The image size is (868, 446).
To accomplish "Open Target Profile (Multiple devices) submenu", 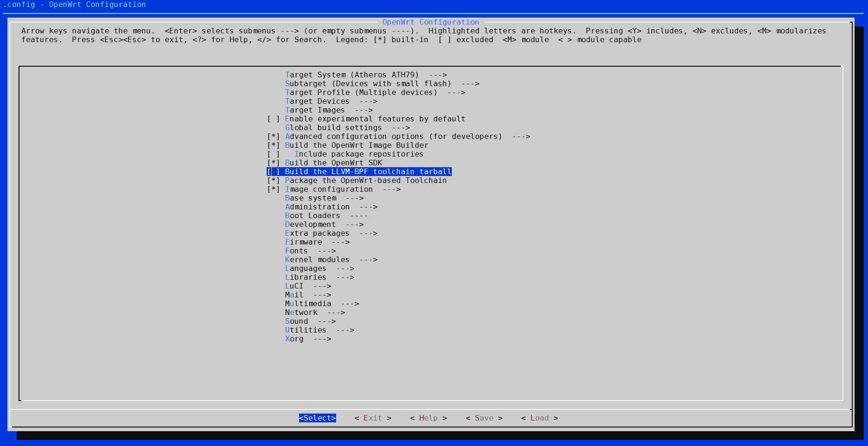I will [x=375, y=93].
